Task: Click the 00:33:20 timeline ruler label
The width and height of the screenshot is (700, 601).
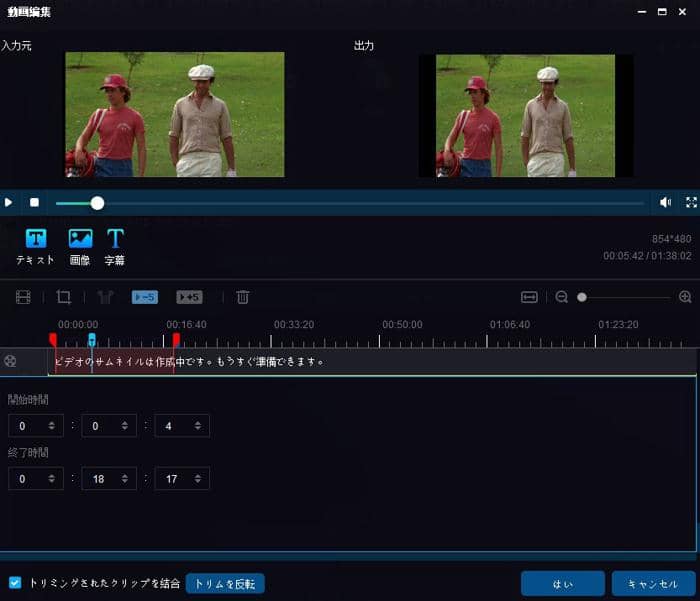Action: [x=294, y=325]
